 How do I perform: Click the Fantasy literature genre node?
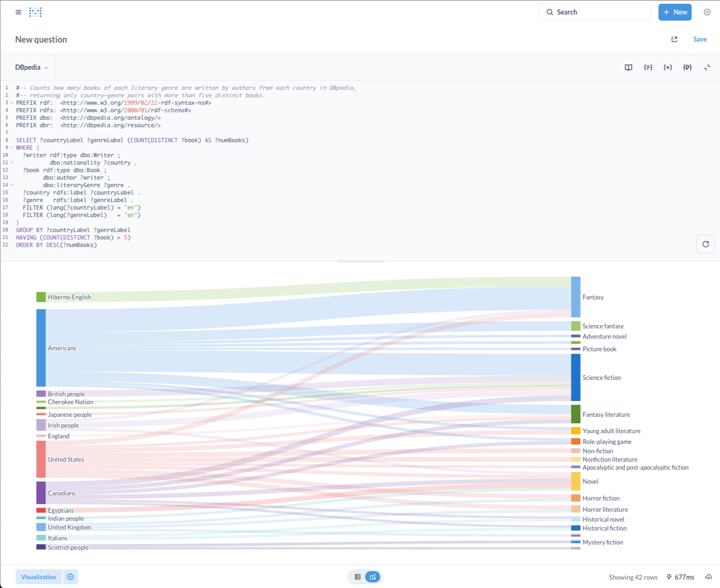(x=576, y=414)
